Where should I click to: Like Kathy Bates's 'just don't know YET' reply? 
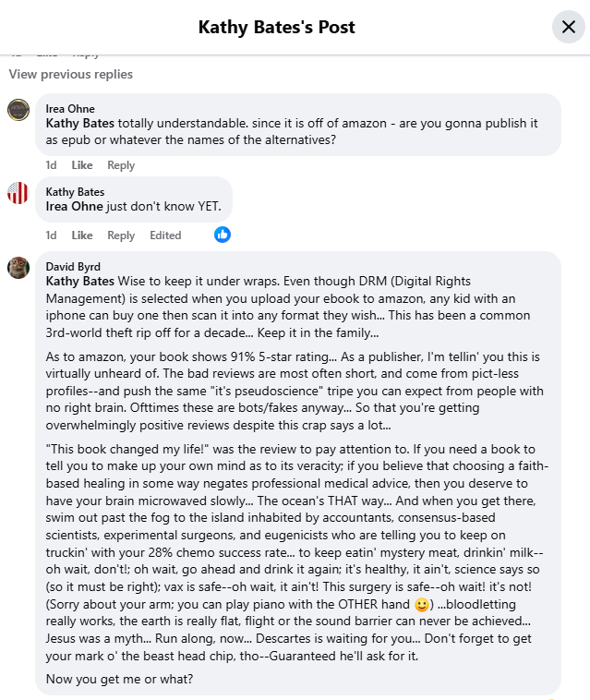point(82,235)
